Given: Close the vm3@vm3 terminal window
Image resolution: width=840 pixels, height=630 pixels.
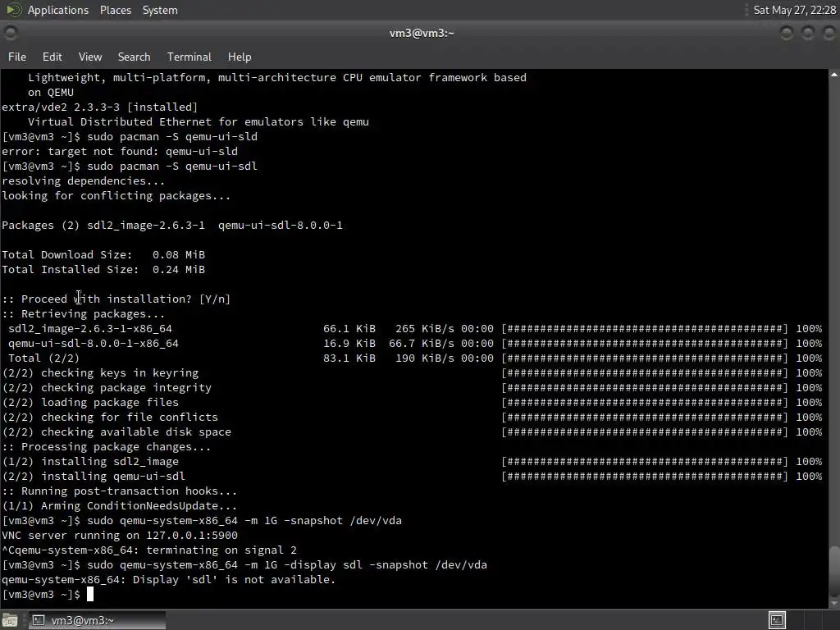Looking at the screenshot, I should pyautogui.click(x=829, y=33).
